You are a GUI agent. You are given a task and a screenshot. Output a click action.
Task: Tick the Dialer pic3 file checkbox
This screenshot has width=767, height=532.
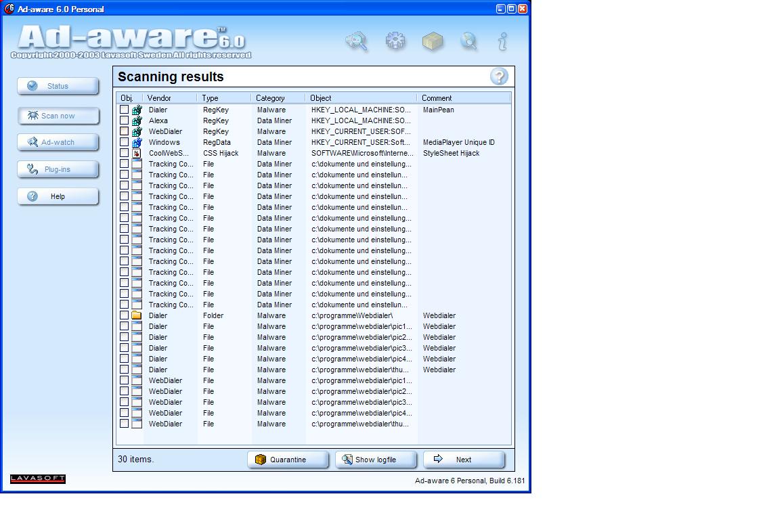point(125,348)
